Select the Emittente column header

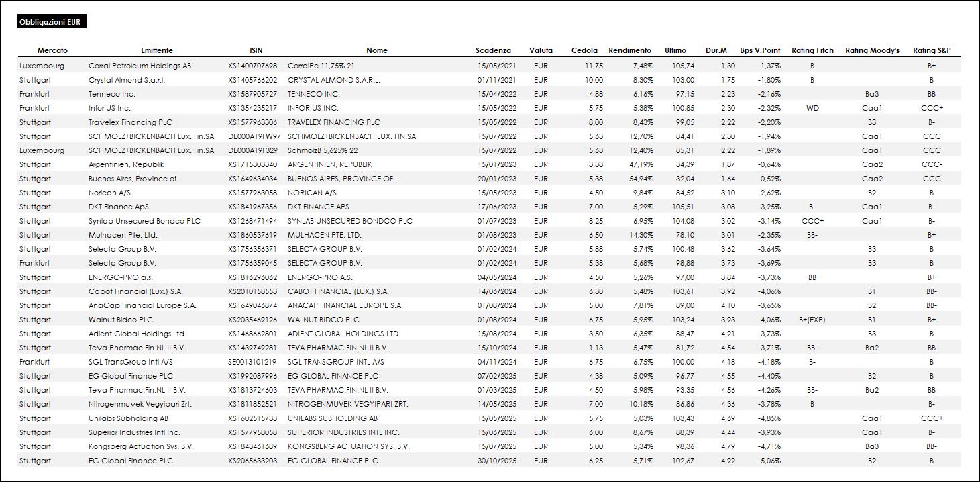point(157,50)
